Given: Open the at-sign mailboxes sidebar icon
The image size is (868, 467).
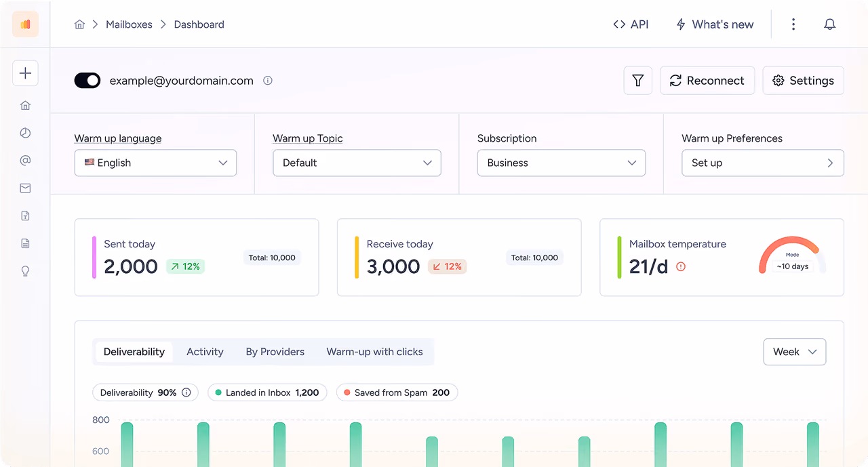Looking at the screenshot, I should [25, 161].
